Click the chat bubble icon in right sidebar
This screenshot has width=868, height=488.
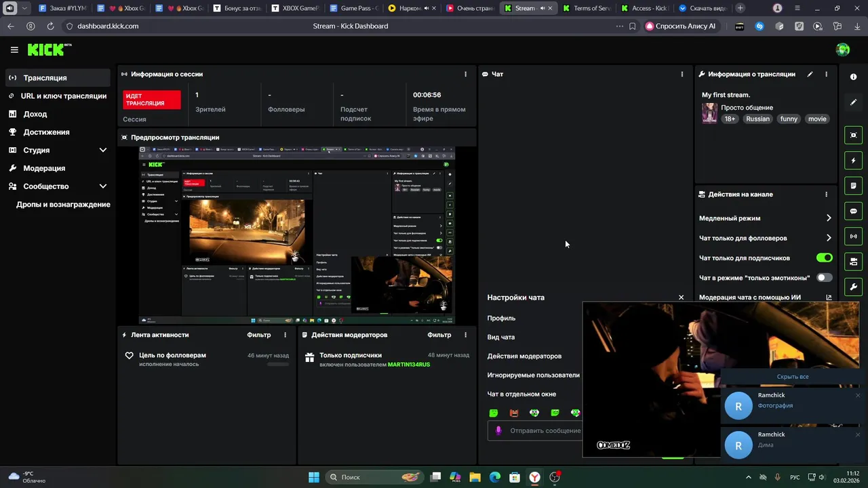[x=853, y=211]
